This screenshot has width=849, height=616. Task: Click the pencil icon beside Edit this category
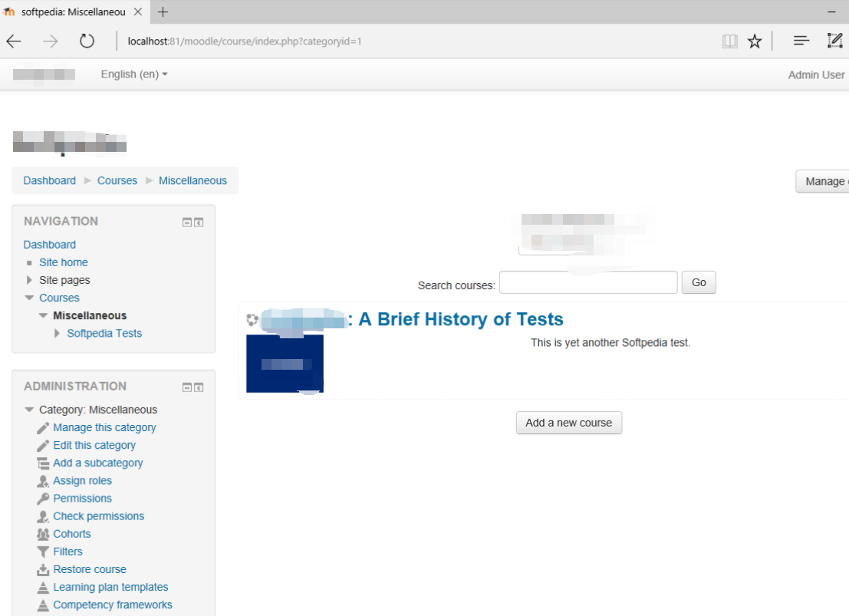click(x=43, y=445)
